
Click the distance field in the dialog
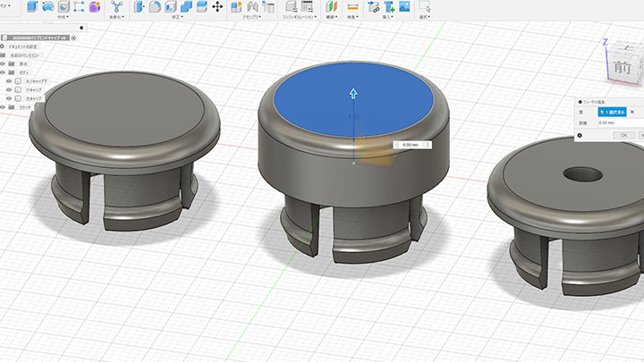(621, 122)
